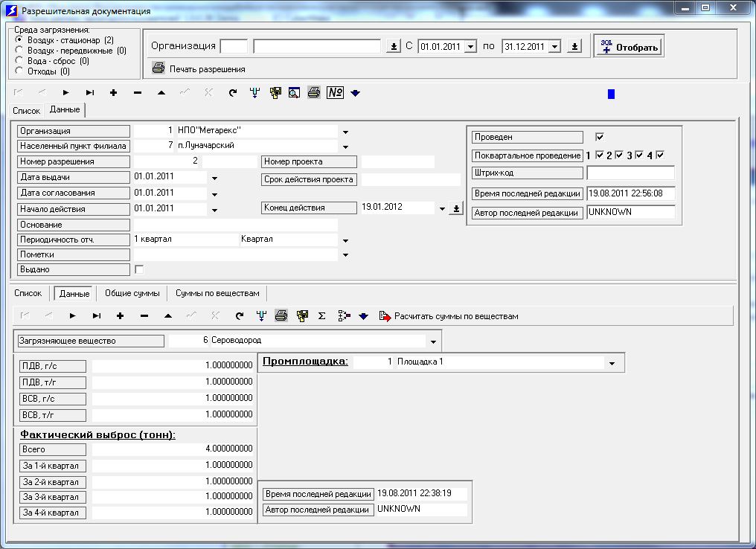Refresh data using upper toolbar refresh icon
Viewport: 756px width, 549px height.
[x=233, y=92]
